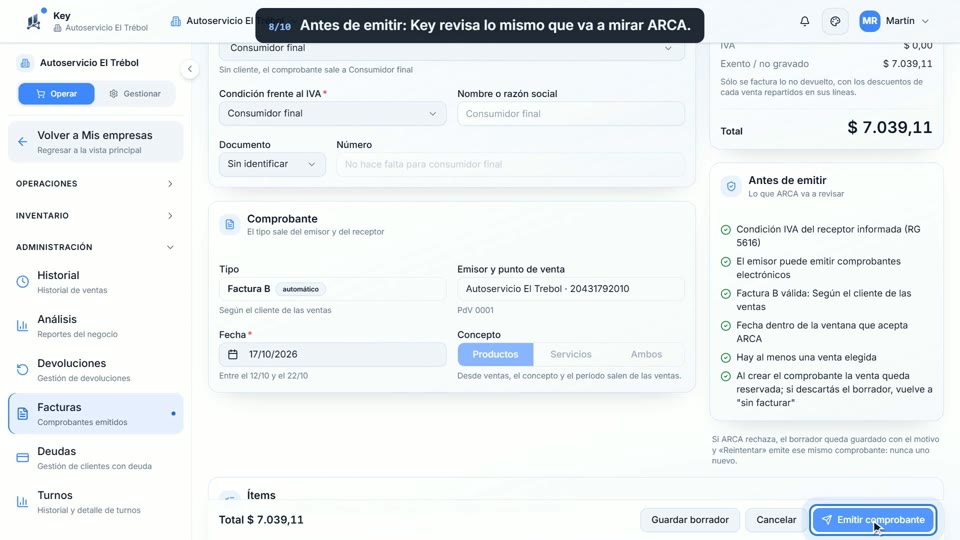Switch to Gestionar mode
This screenshot has height=540, width=960.
click(x=135, y=94)
